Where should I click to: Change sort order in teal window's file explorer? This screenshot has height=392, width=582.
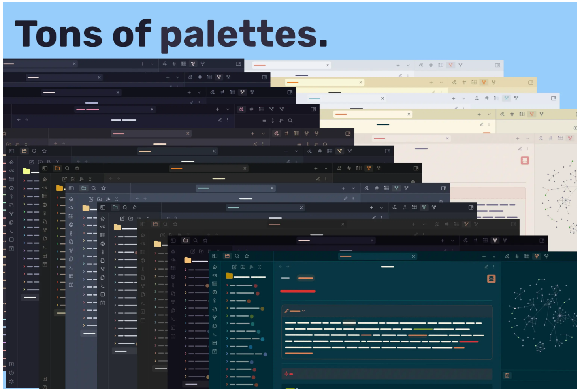point(251,267)
